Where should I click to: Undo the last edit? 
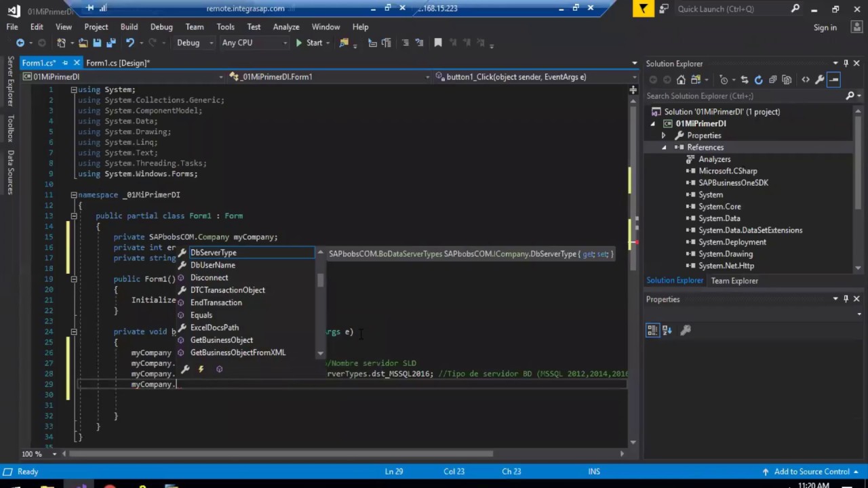point(130,43)
